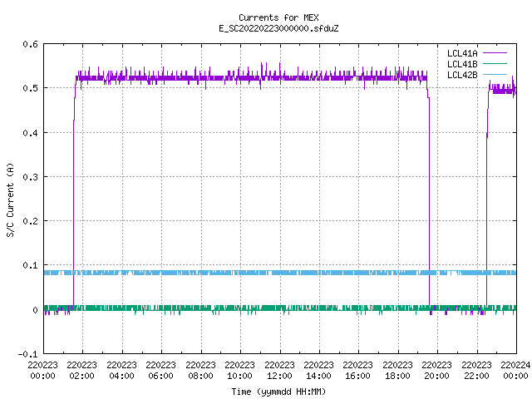The height and width of the screenshot is (399, 532).
Task: Click the y-axis label 'S/C Current (A)'
Action: coord(10,200)
